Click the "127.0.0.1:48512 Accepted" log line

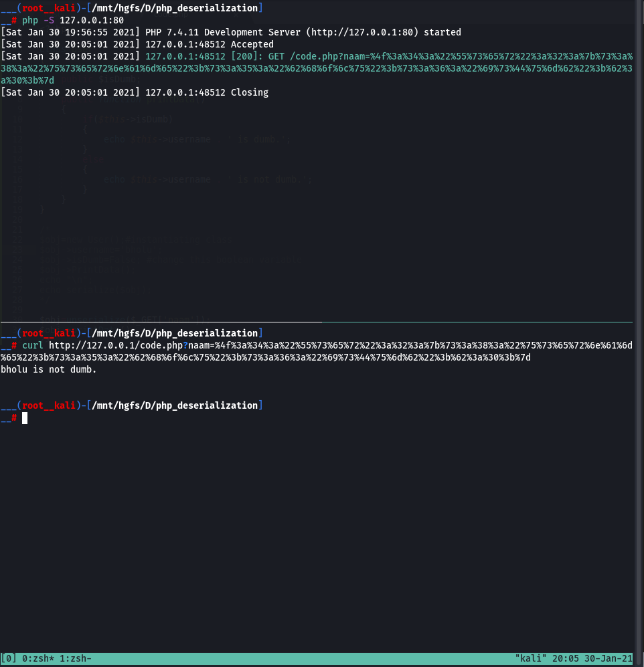(210, 44)
